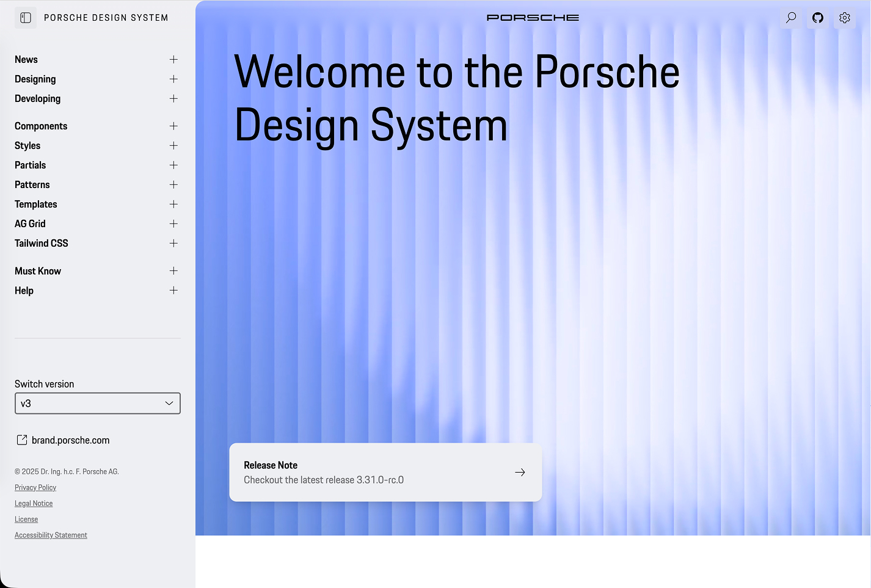This screenshot has height=588, width=871.
Task: Open search using the magnifier icon
Action: tap(790, 18)
